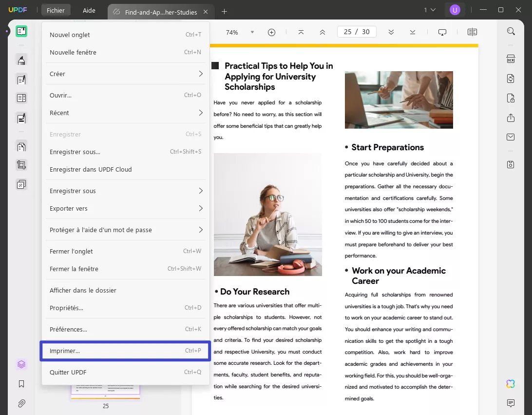The width and height of the screenshot is (532, 415).
Task: Open the page organizing tool in the left sidebar
Action: [x=21, y=146]
